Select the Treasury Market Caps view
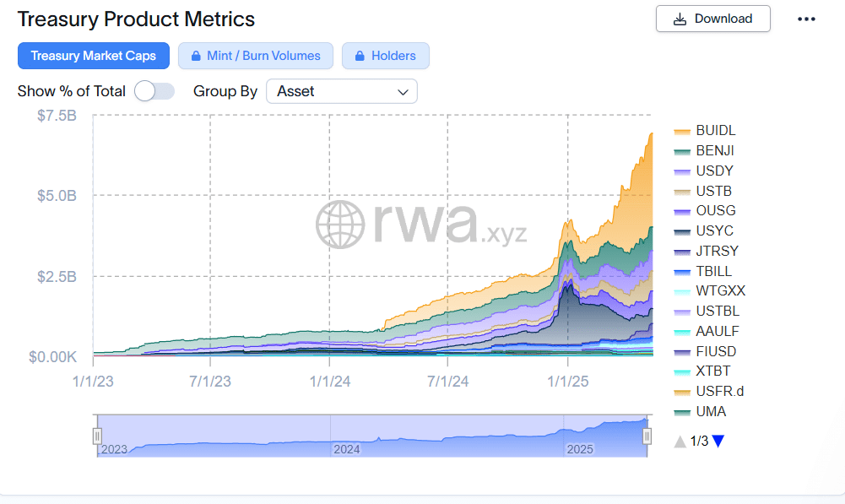845x504 pixels. tap(94, 56)
